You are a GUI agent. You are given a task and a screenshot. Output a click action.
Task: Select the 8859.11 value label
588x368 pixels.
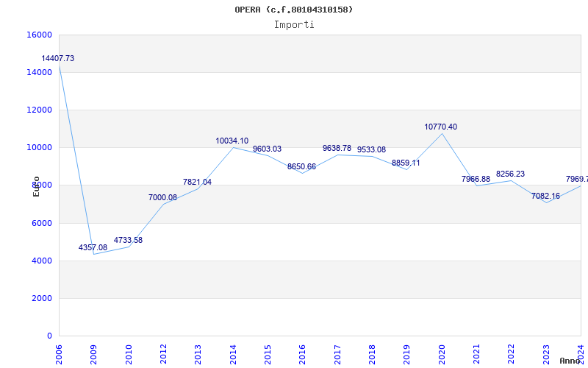point(406,163)
